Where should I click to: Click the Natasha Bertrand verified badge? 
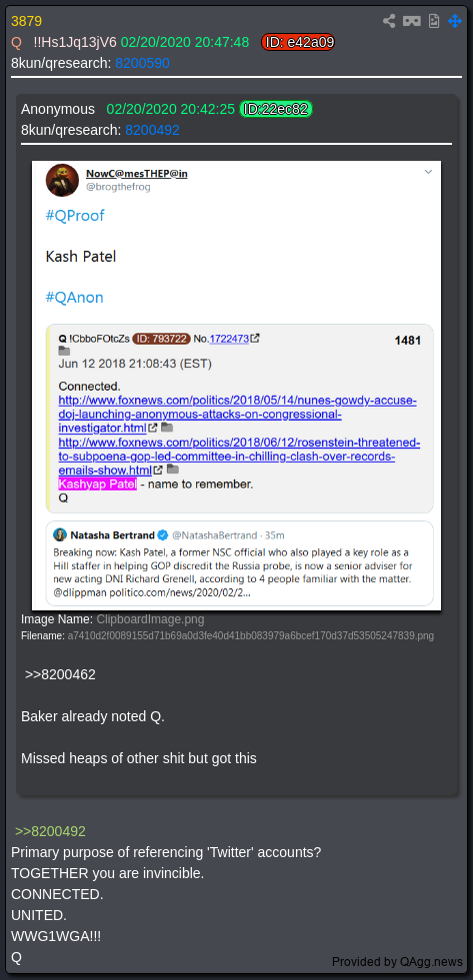click(163, 535)
